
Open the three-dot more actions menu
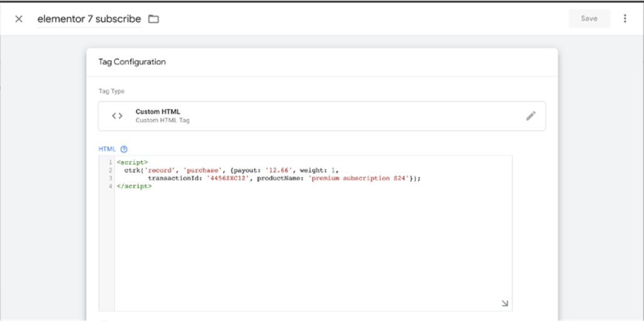625,18
